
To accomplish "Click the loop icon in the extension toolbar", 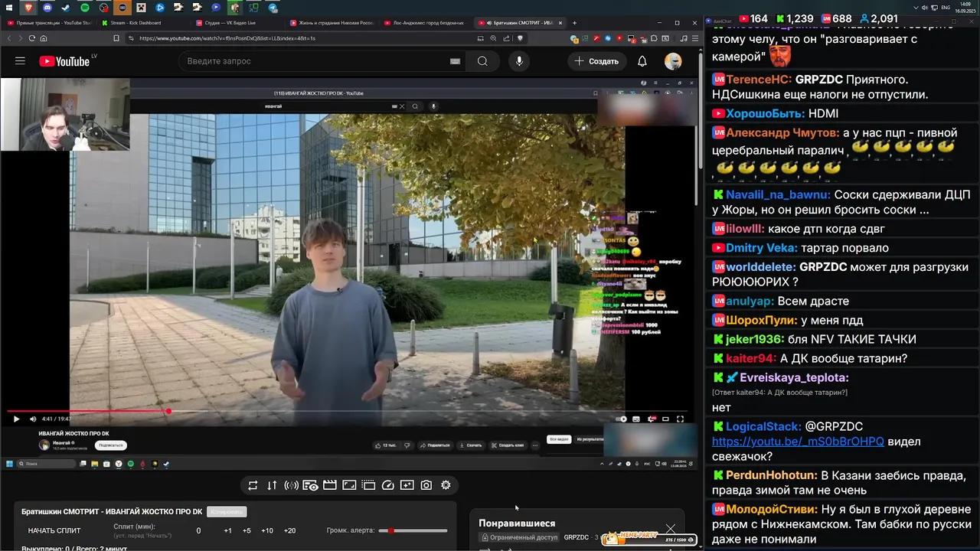I will (x=253, y=485).
